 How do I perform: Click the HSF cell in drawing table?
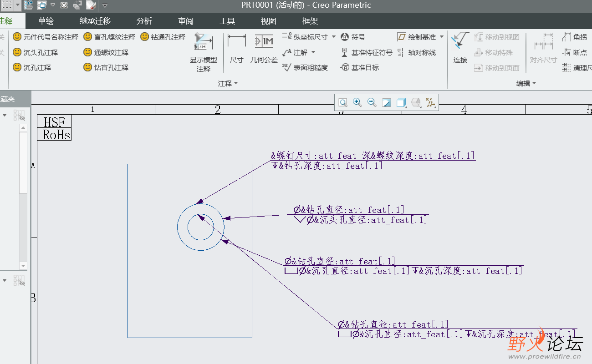click(54, 122)
